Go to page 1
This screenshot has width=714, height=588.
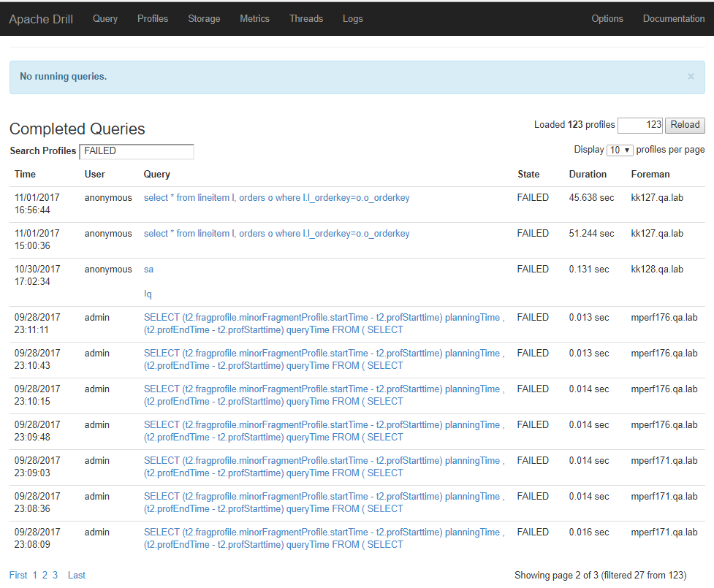(34, 576)
